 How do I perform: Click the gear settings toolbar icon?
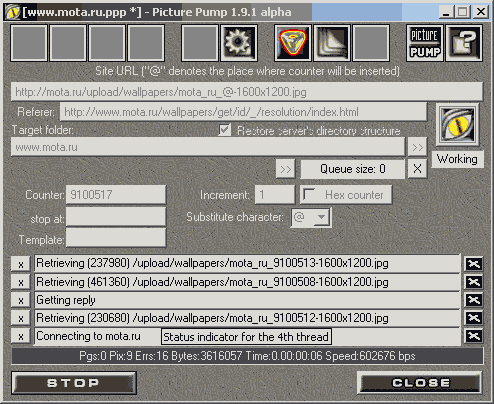[239, 43]
